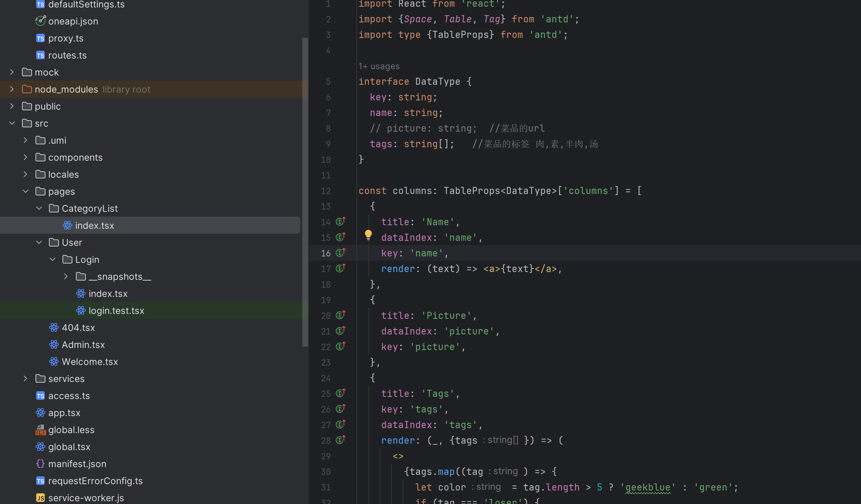Select the global.less file name
This screenshot has width=861, height=504.
click(x=71, y=430)
